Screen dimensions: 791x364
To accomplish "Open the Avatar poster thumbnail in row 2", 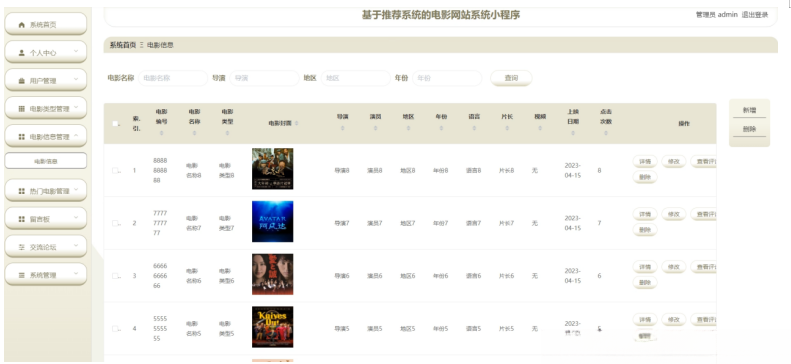I will tap(272, 221).
